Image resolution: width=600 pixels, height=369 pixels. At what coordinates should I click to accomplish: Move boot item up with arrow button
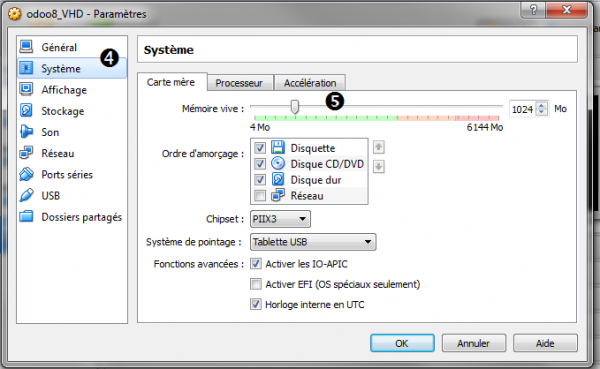point(378,147)
